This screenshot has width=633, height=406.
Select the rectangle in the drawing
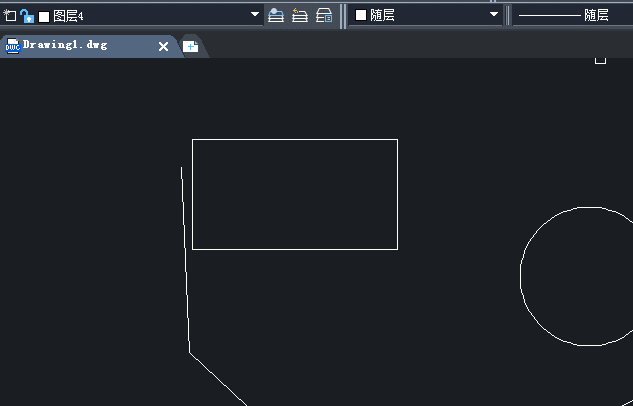295,140
